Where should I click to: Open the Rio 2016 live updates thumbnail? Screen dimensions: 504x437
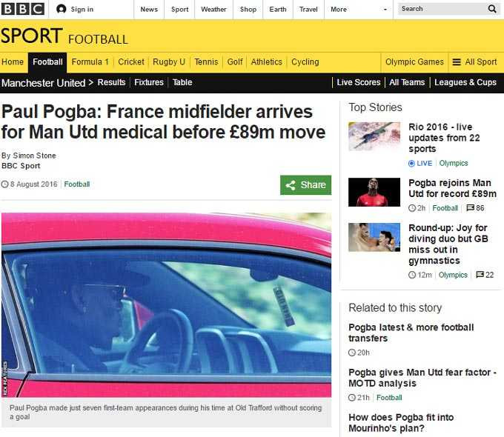pyautogui.click(x=374, y=136)
